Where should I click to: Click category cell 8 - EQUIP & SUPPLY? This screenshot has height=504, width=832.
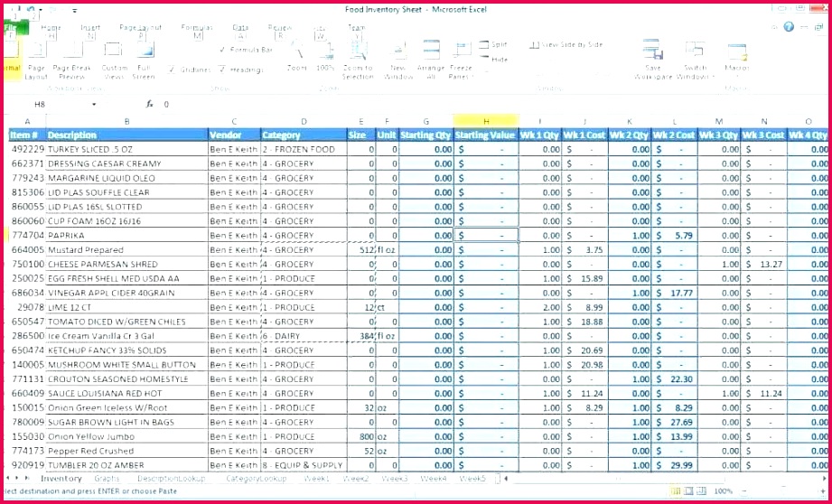pyautogui.click(x=304, y=465)
